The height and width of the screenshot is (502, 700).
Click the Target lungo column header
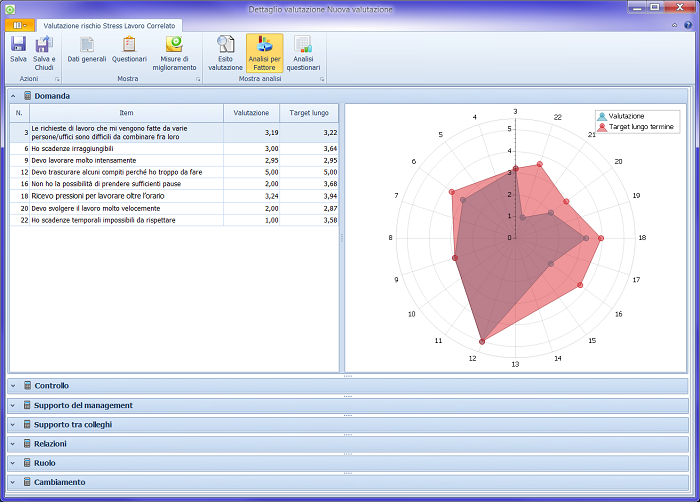[309, 113]
